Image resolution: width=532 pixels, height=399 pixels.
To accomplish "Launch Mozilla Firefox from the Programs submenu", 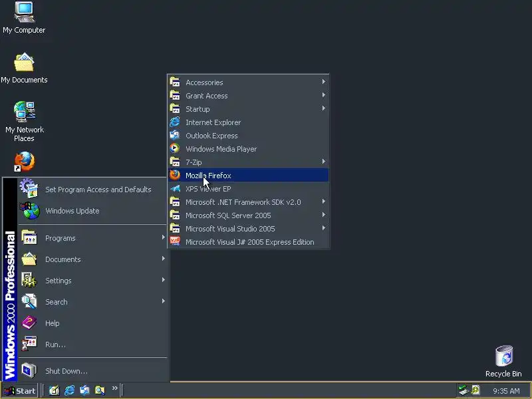I will point(248,176).
